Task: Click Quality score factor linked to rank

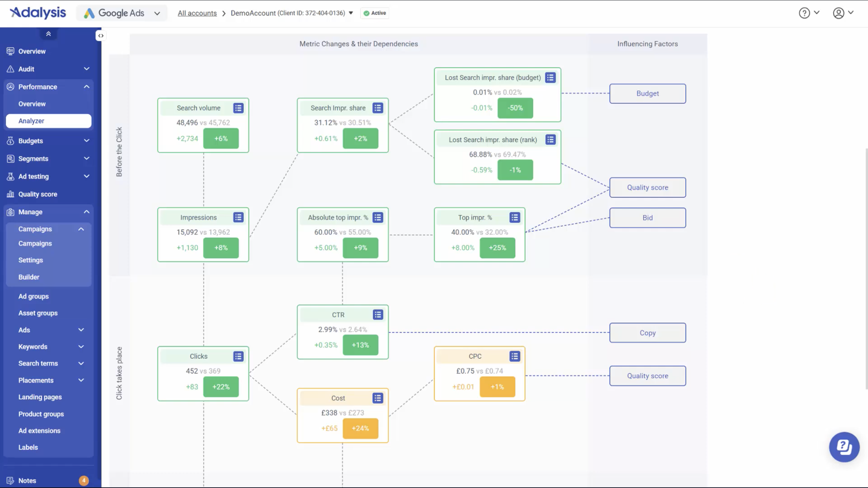Action: (x=647, y=187)
